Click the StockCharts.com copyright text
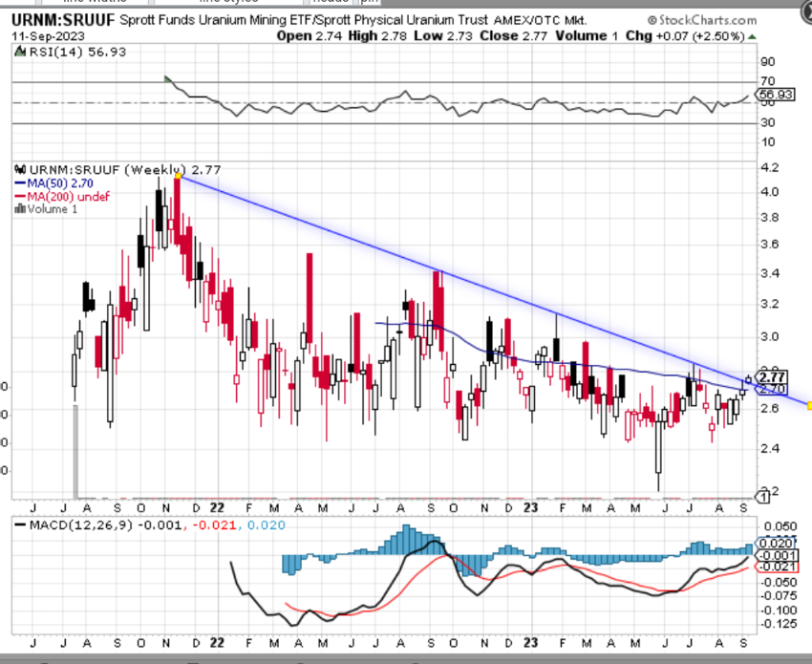The width and height of the screenshot is (812, 664). click(702, 20)
